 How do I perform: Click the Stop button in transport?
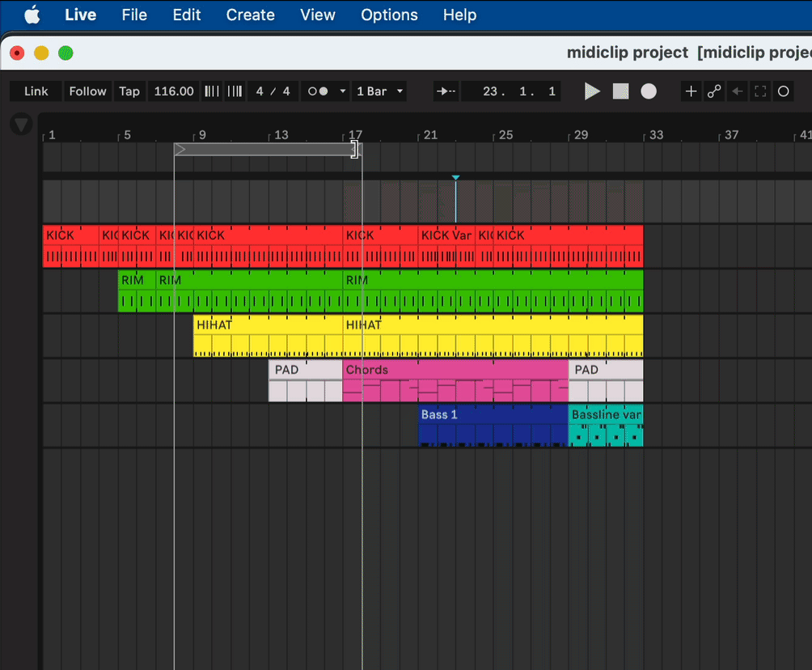coord(620,91)
